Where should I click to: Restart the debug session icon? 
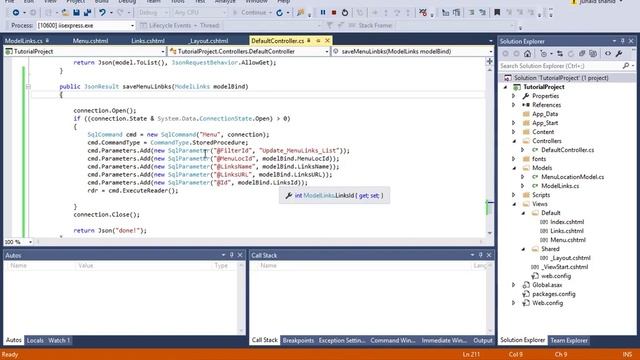(345, 13)
